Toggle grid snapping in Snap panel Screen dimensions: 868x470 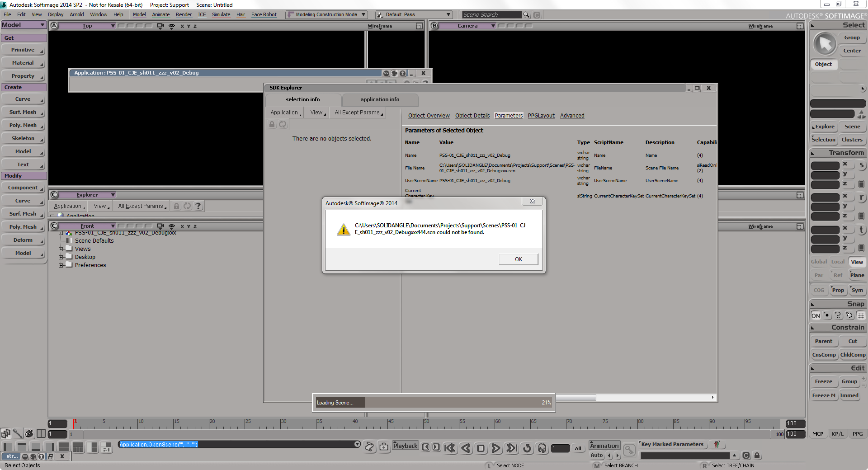point(861,315)
